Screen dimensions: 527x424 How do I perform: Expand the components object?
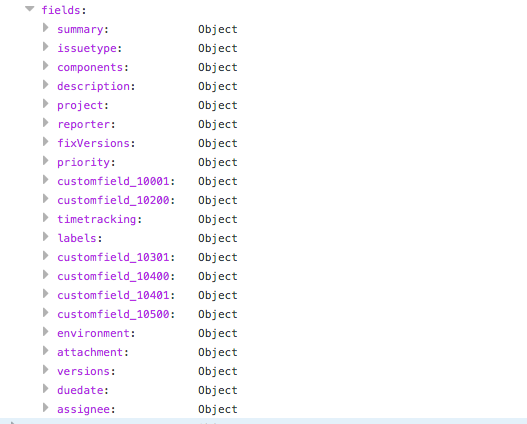(46, 66)
